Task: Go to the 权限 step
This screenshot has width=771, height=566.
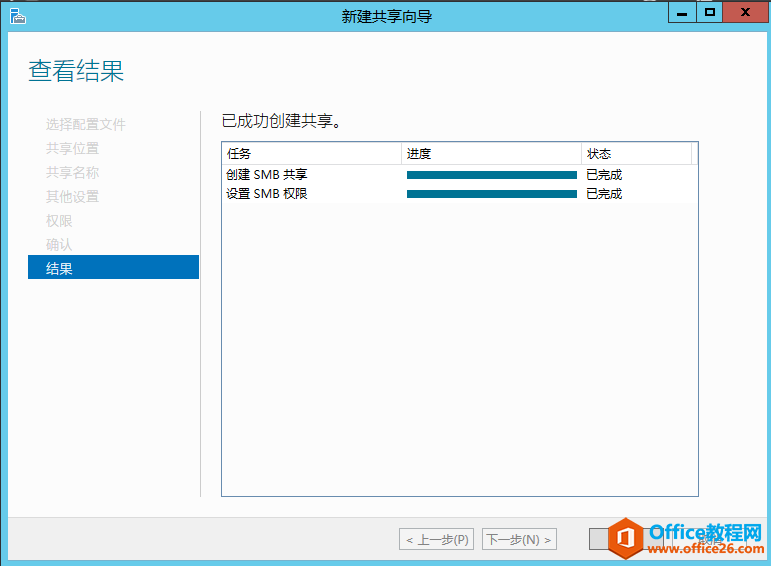Action: (x=59, y=221)
